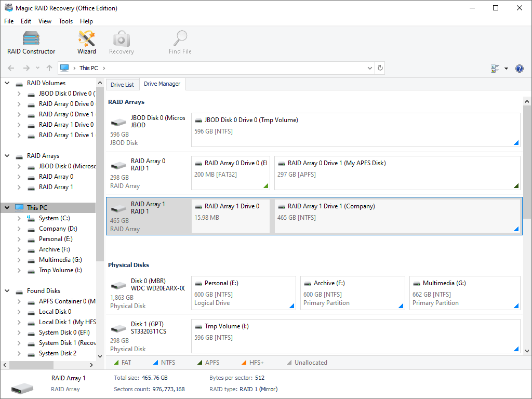Navigate up one level with the up arrow

tap(49, 68)
